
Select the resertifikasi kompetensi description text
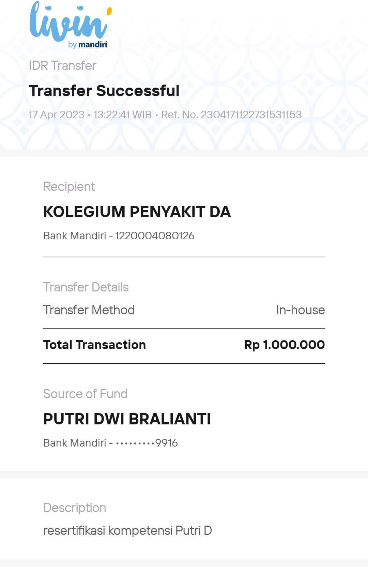click(x=127, y=531)
